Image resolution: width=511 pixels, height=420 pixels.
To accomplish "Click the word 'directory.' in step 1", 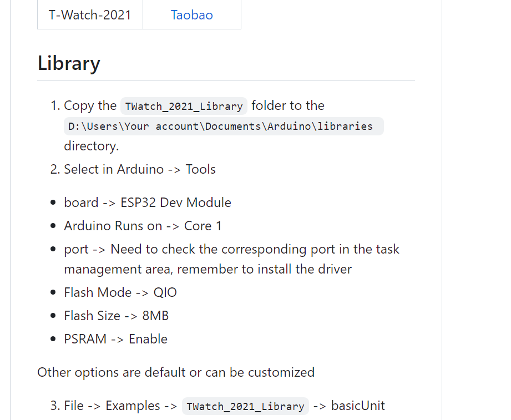I will pyautogui.click(x=92, y=146).
